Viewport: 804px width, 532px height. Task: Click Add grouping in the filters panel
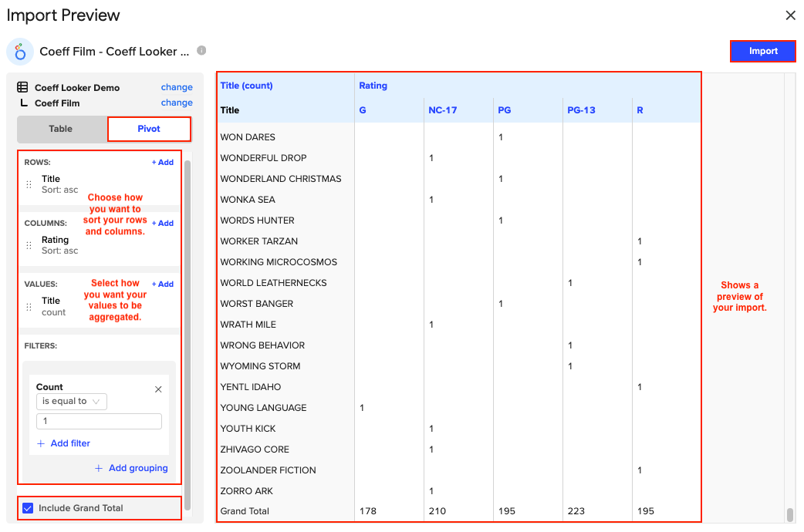[132, 468]
